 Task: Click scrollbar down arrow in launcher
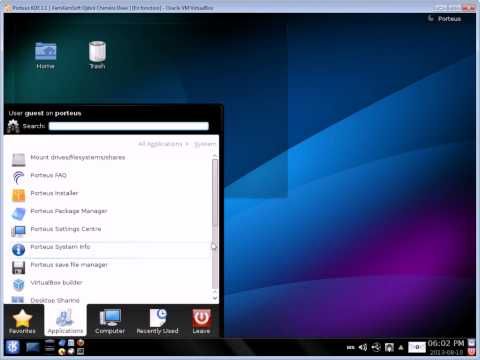215,298
